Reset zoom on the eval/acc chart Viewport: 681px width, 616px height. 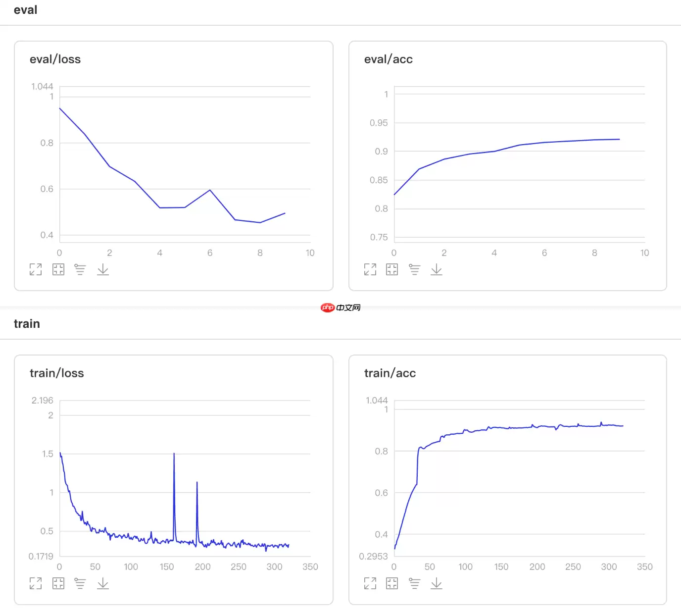[392, 269]
